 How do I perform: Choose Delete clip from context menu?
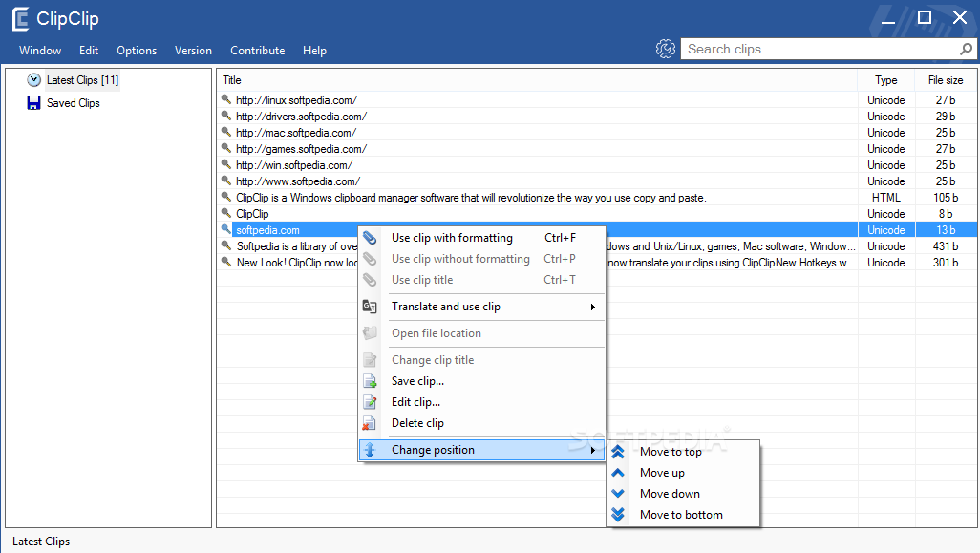click(481, 424)
